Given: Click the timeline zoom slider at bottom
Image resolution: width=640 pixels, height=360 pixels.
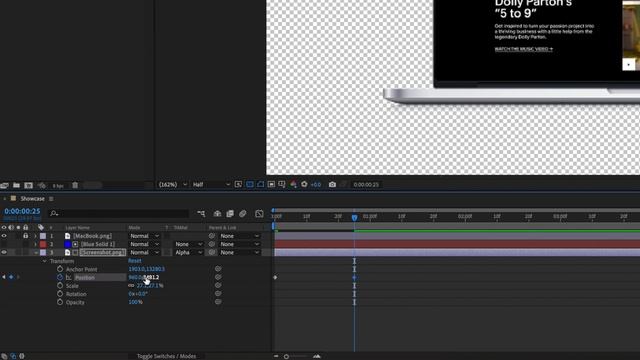Looking at the screenshot, I should [297, 356].
